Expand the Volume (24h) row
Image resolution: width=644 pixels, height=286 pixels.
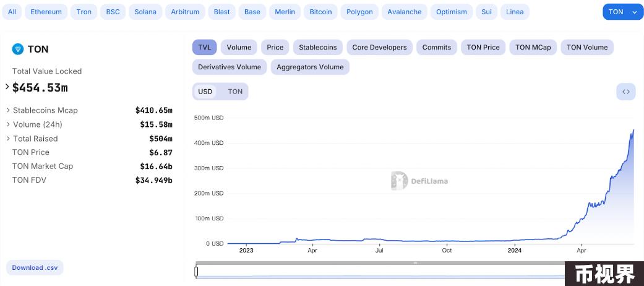(x=8, y=124)
